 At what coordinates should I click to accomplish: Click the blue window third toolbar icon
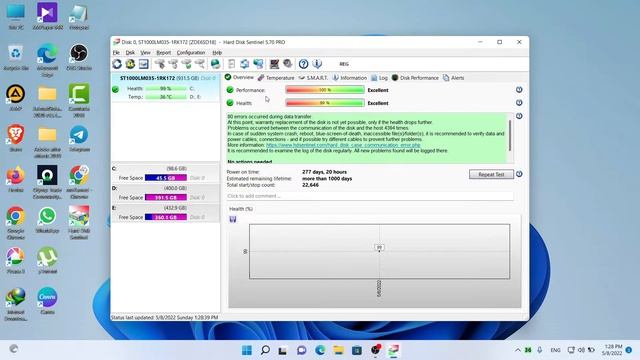click(x=143, y=64)
